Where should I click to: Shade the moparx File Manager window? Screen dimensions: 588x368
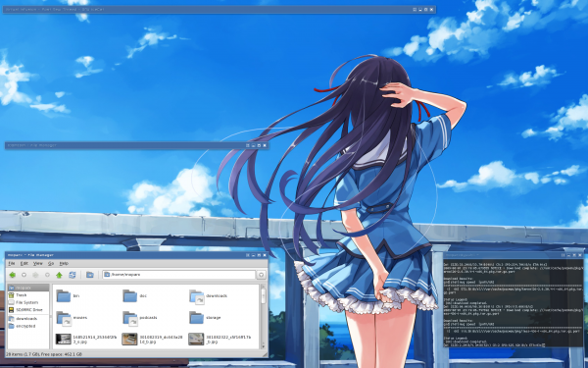tap(248, 255)
